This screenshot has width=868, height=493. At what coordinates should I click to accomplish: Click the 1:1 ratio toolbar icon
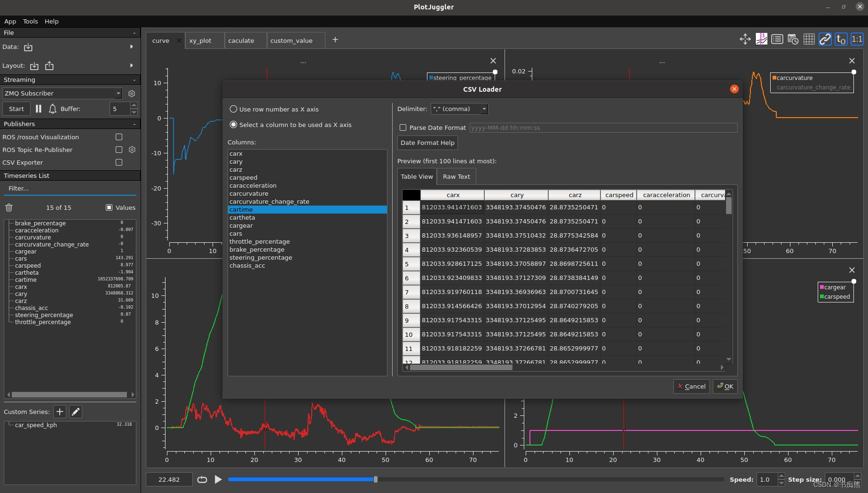pyautogui.click(x=857, y=39)
